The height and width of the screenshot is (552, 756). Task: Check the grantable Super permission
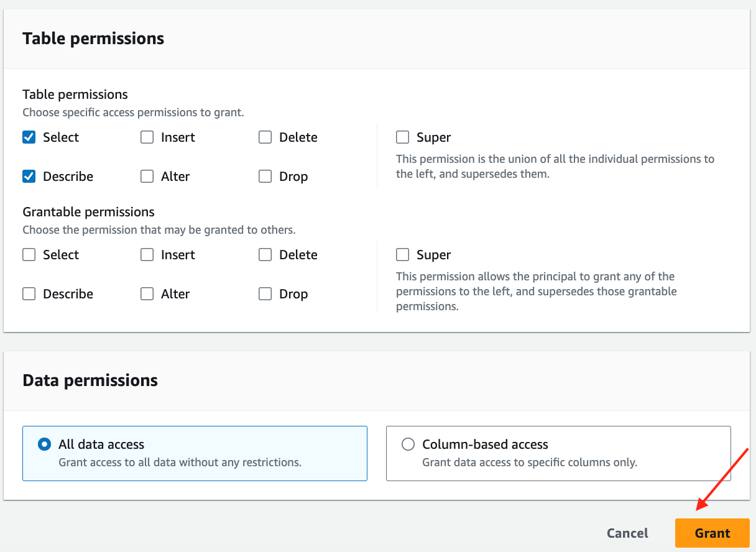click(x=403, y=255)
